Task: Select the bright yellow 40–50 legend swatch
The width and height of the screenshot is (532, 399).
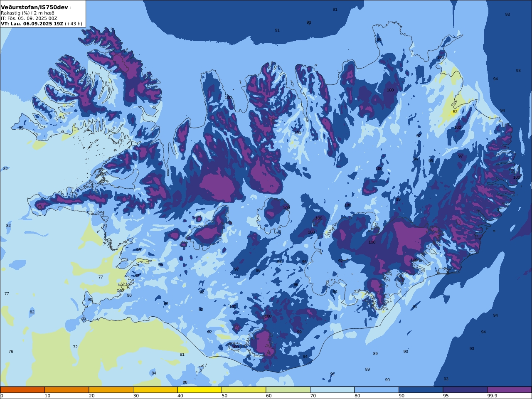Action: click(199, 390)
